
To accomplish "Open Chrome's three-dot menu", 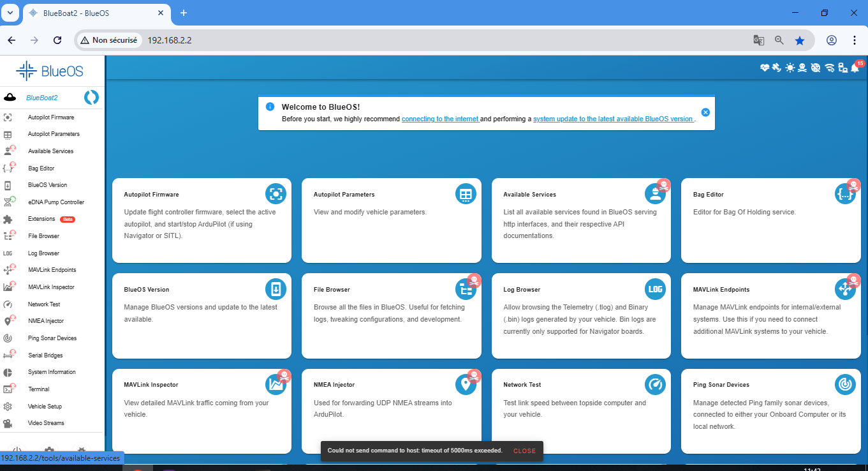I will tap(855, 40).
